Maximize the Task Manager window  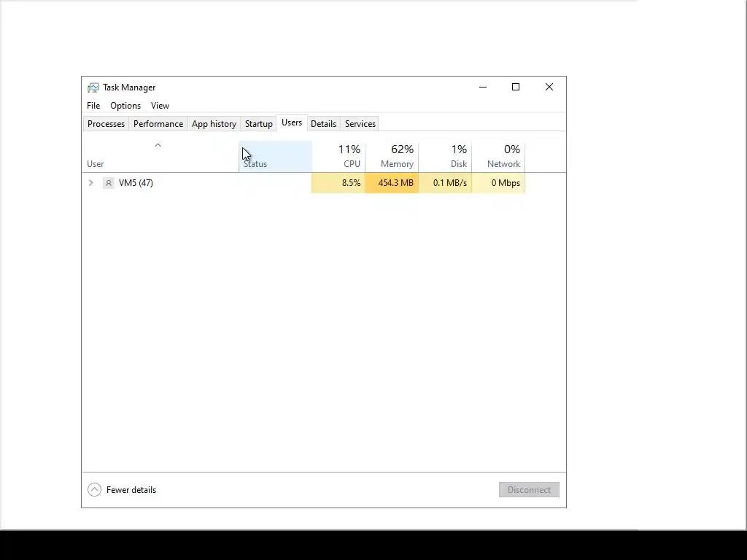click(516, 87)
